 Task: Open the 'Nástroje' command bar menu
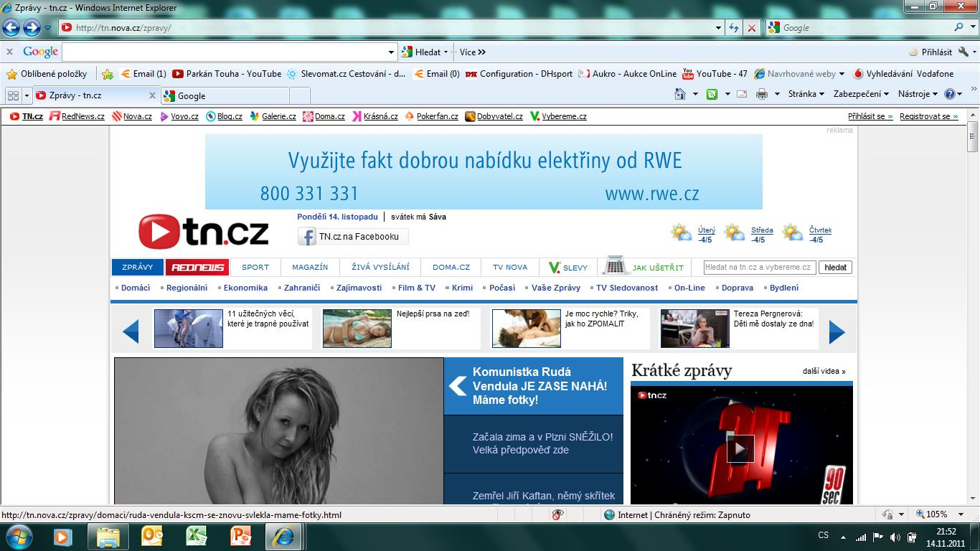point(918,94)
